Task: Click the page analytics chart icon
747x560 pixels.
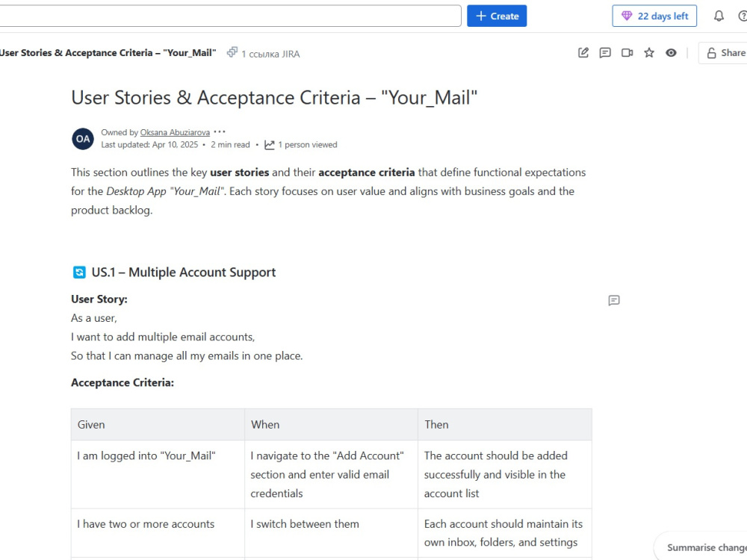Action: point(270,145)
